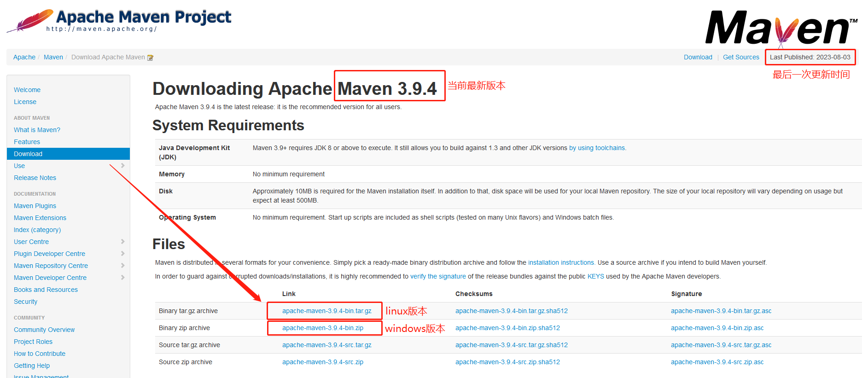Expand the User Centre chevron

click(122, 242)
